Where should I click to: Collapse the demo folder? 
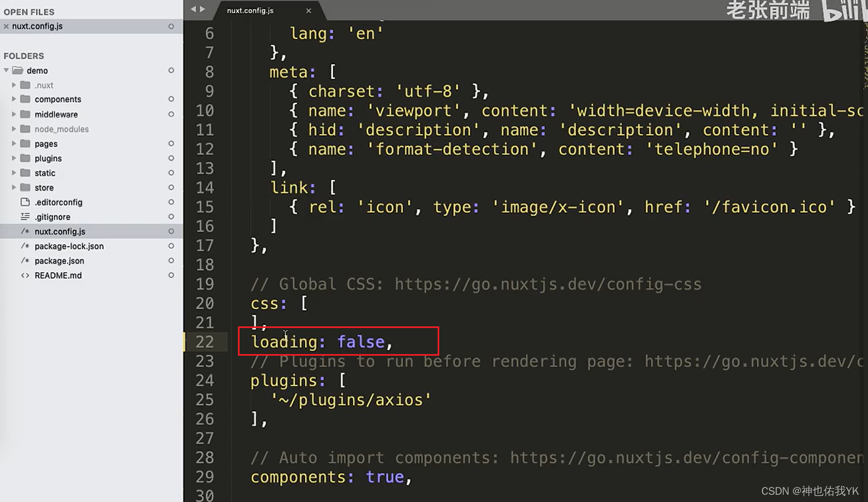coord(6,70)
